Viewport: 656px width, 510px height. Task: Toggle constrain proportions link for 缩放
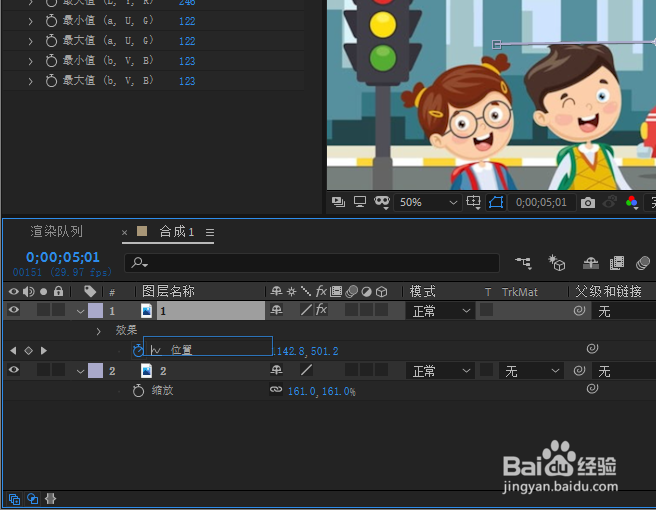coord(276,390)
